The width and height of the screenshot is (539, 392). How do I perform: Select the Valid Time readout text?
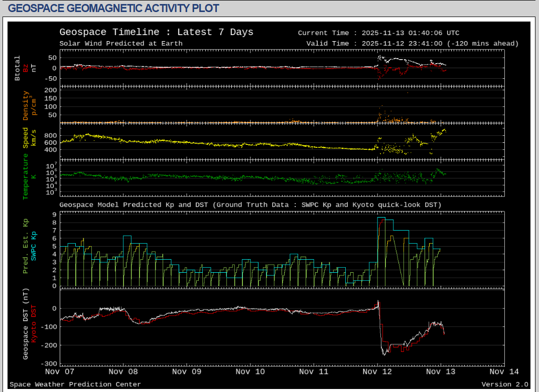tap(412, 44)
